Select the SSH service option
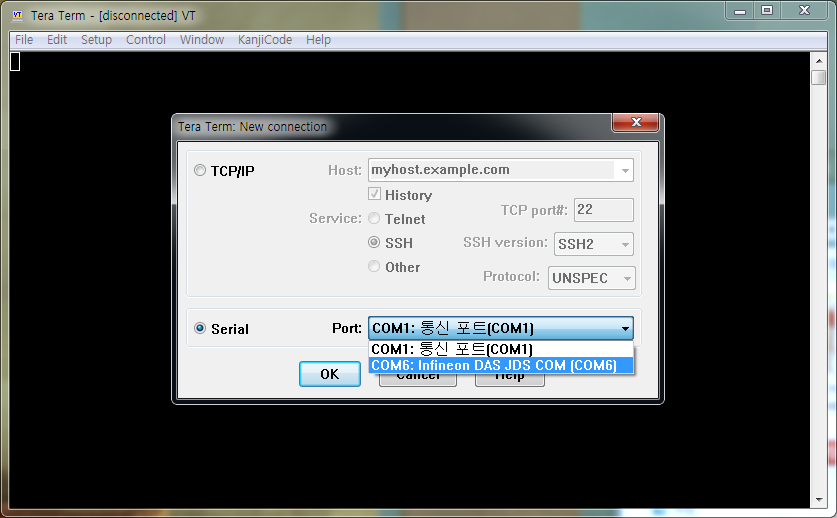Screen dimensions: 837x518 pyautogui.click(x=374, y=242)
